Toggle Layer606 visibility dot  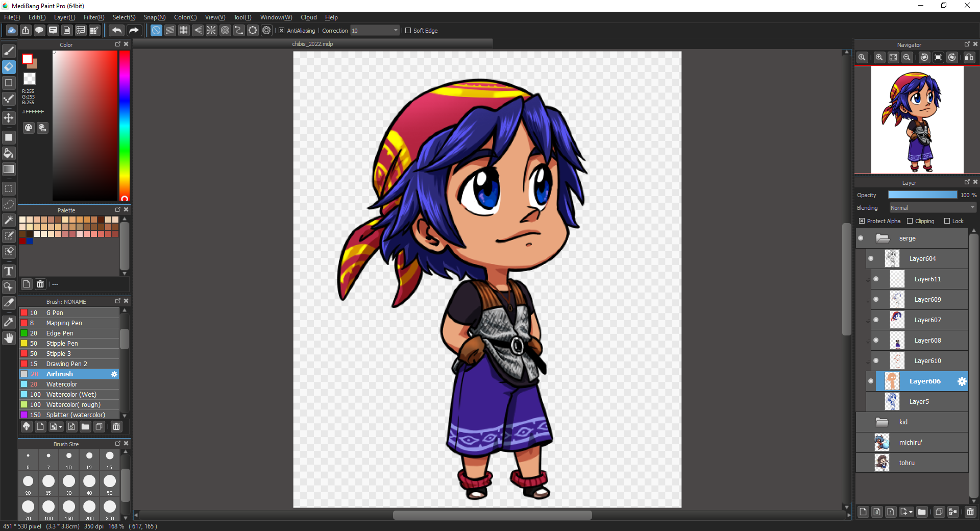871,381
